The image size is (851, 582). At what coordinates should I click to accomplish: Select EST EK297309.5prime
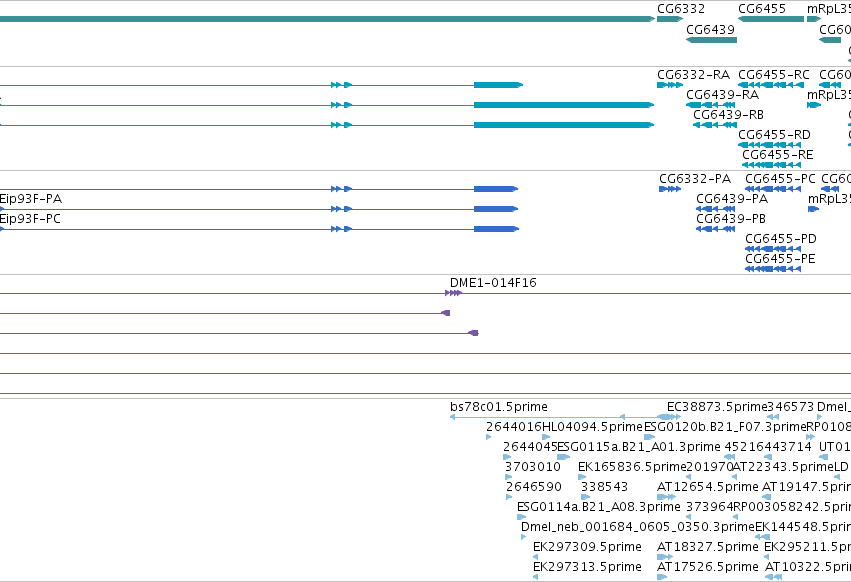click(x=587, y=547)
